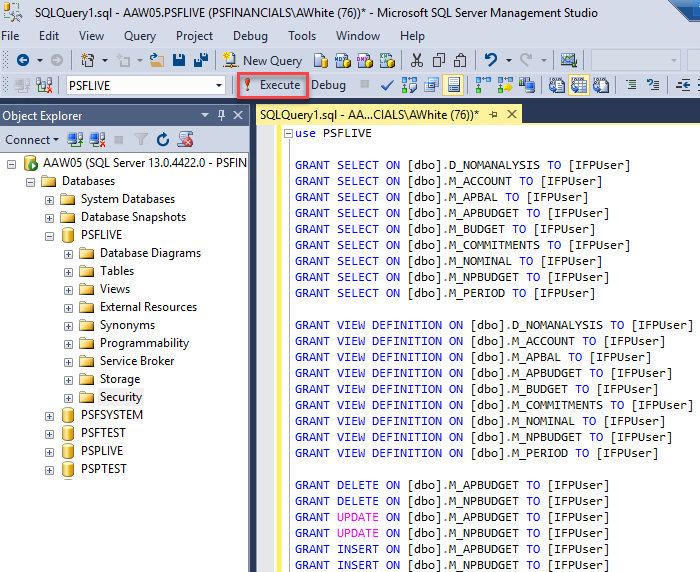Screen dimensions: 700x572
Task: Click the New Query button
Action: coord(262,60)
